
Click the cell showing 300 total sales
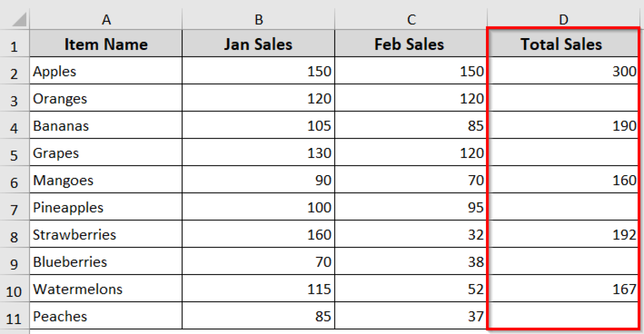[563, 71]
